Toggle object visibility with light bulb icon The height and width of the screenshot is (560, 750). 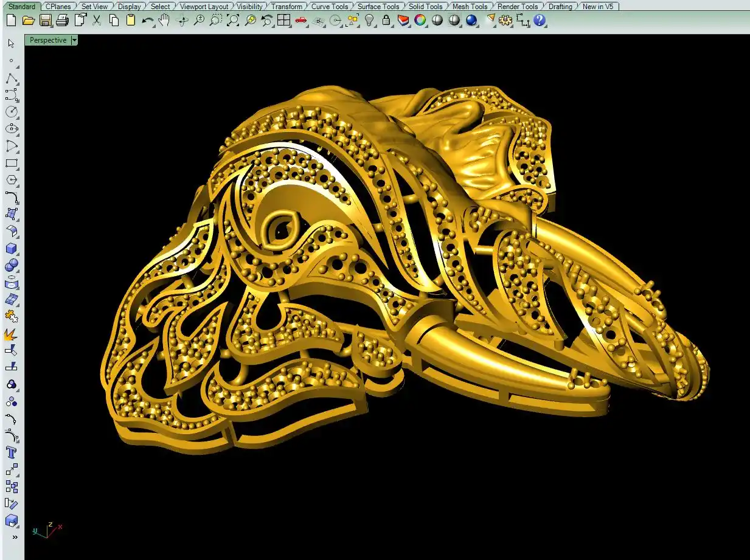[x=369, y=20]
